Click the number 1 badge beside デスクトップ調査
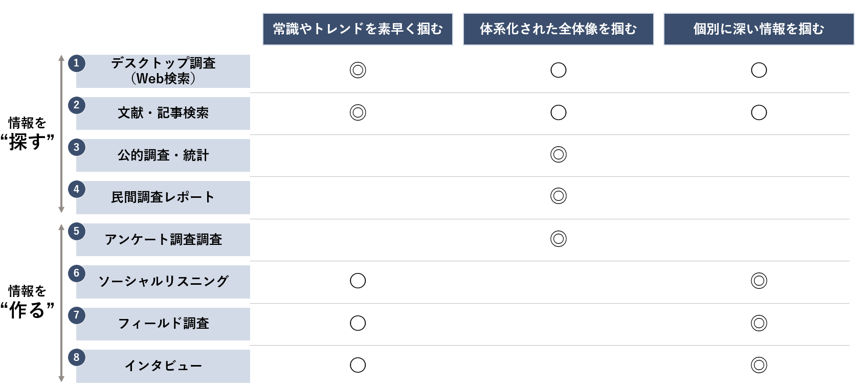Viewport: 868px width, 387px height. (77, 63)
